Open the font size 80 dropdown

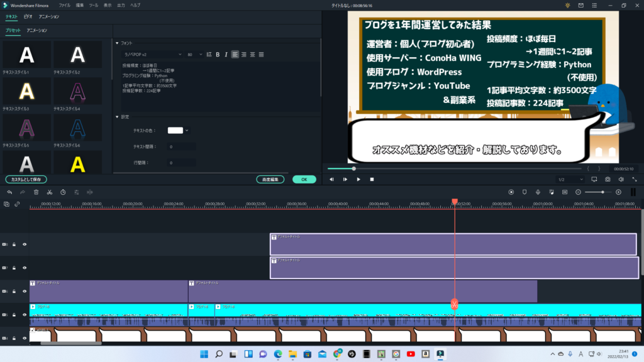pos(195,55)
